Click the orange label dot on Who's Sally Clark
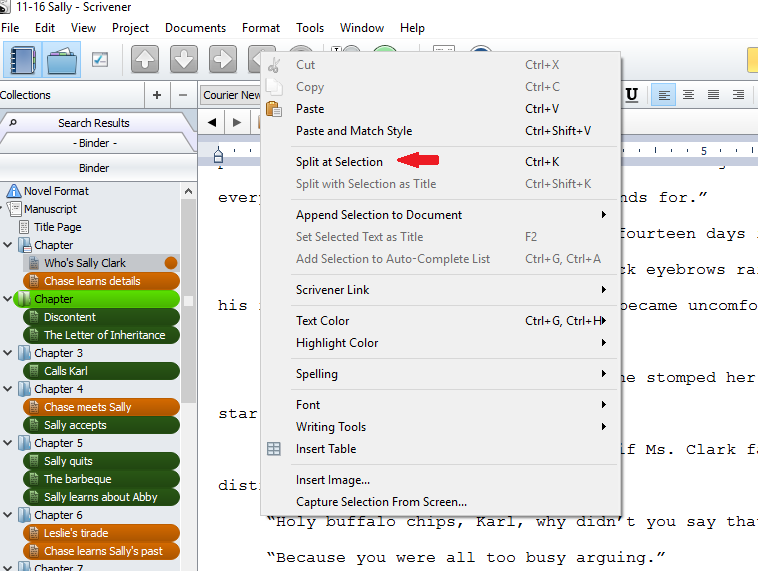This screenshot has height=571, width=758. tap(171, 263)
